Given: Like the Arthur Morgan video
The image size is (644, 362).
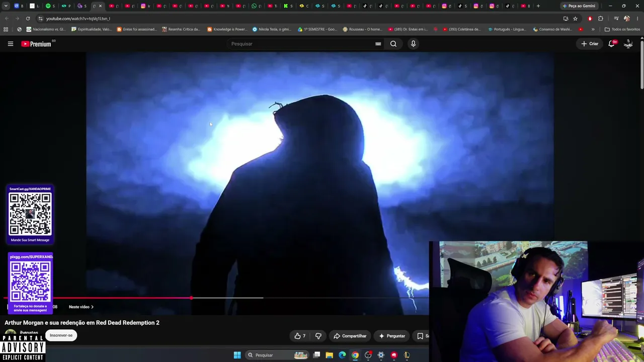Looking at the screenshot, I should [300, 336].
